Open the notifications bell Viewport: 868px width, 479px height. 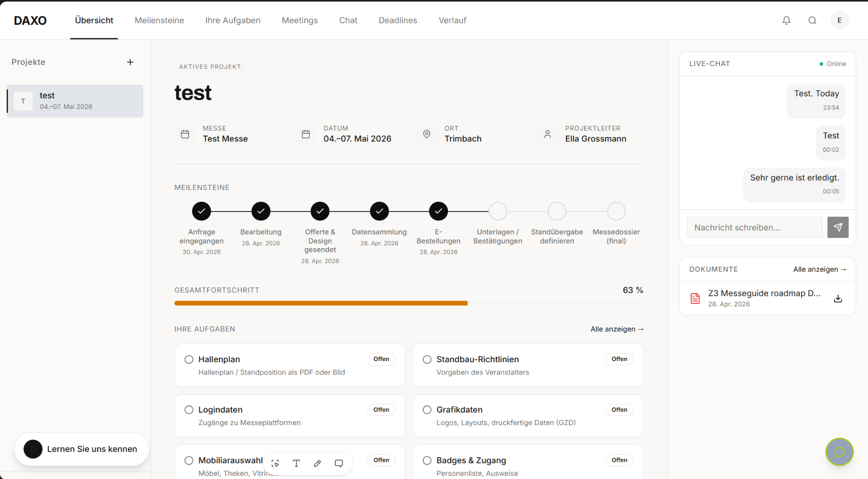pos(786,20)
